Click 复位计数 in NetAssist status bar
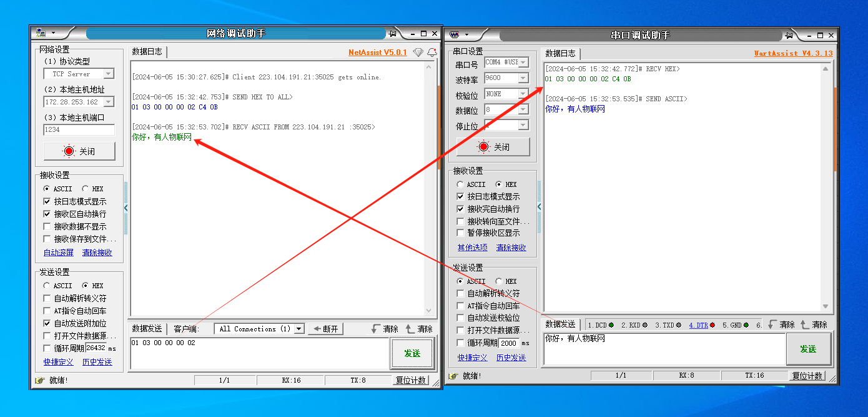This screenshot has width=868, height=417. click(411, 380)
